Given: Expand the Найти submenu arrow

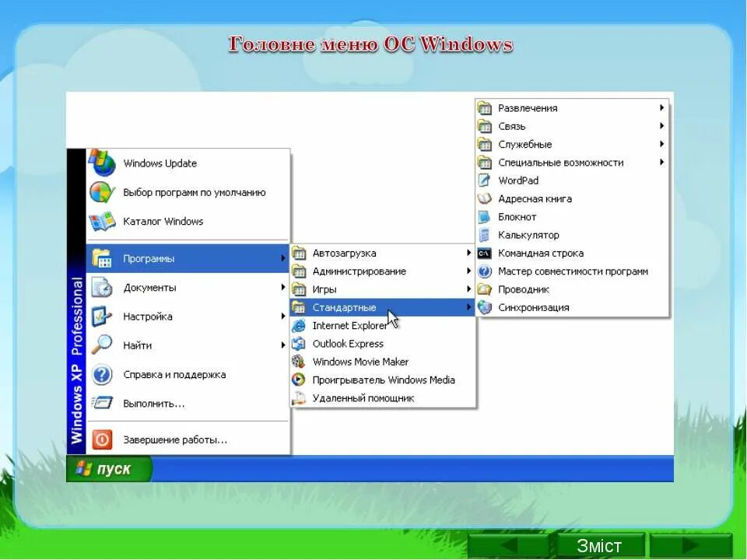Looking at the screenshot, I should click(x=283, y=345).
